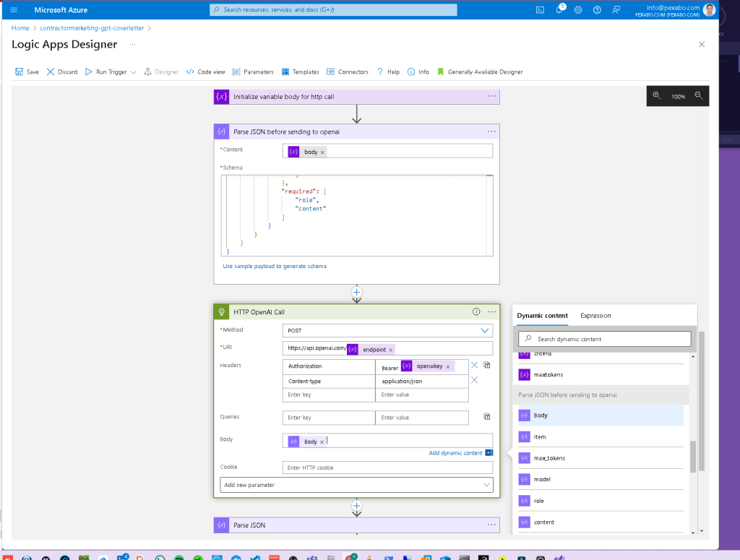Open menu for Initialize variable body action
Viewport: 740px width, 560px height.
pos(491,96)
